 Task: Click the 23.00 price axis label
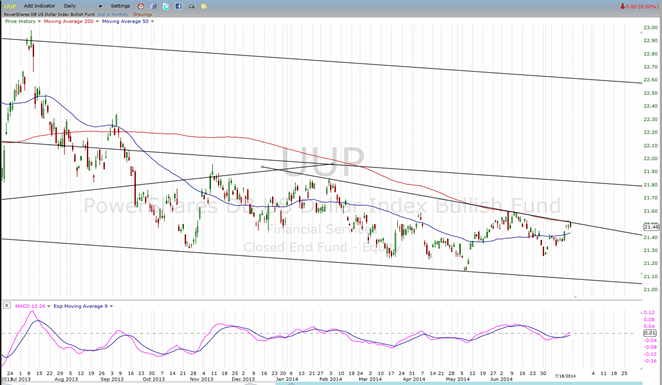pos(650,27)
